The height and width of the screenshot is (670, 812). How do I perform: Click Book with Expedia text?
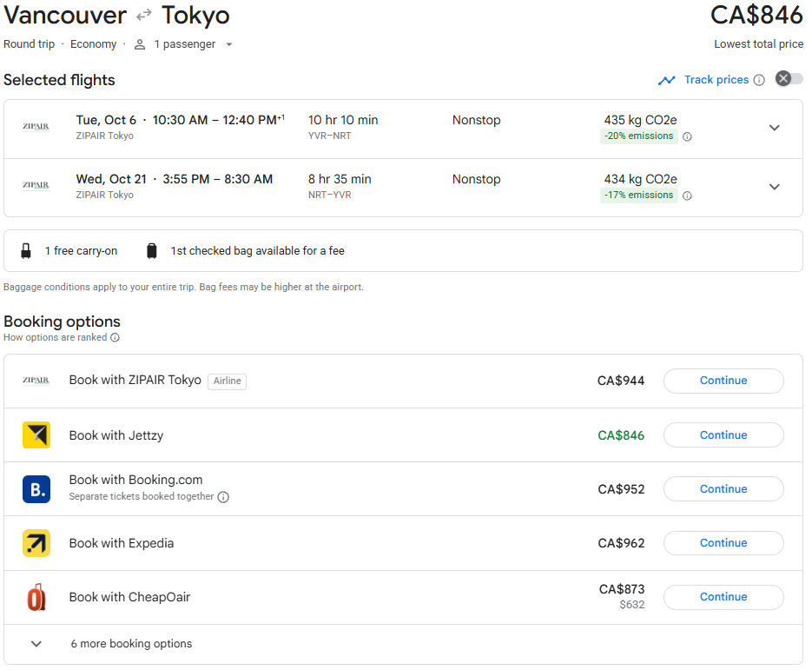(x=122, y=544)
